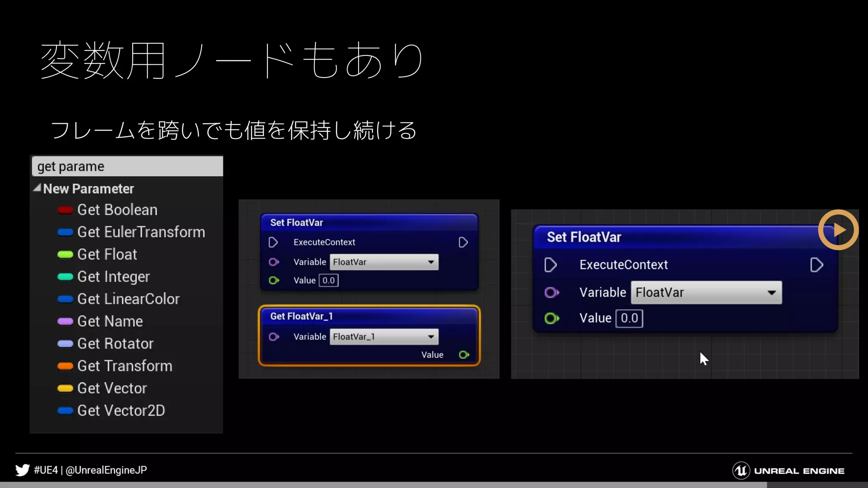868x488 pixels.
Task: Click the purple Name type pill icon
Action: click(65, 322)
